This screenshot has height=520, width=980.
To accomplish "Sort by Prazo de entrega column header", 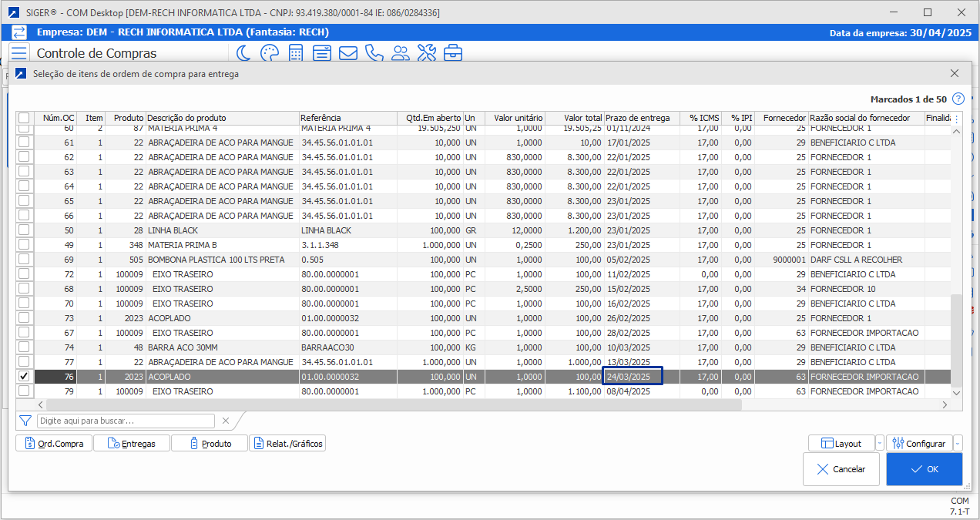I will click(641, 118).
